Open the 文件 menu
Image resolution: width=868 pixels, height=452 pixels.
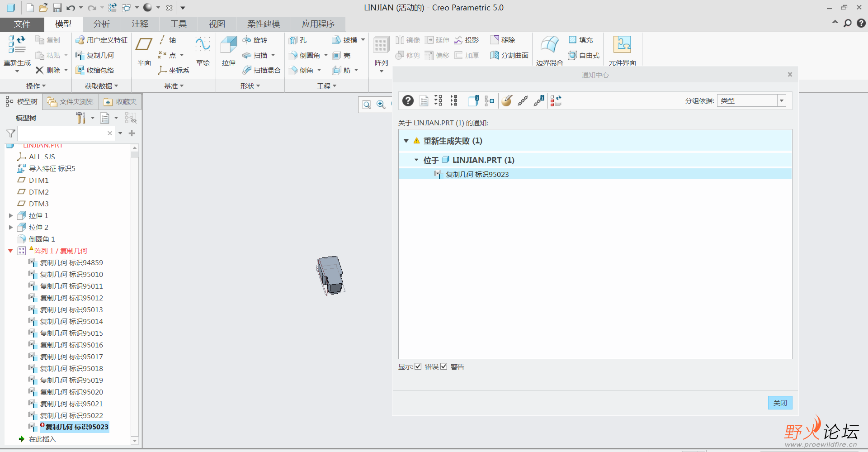click(x=22, y=24)
